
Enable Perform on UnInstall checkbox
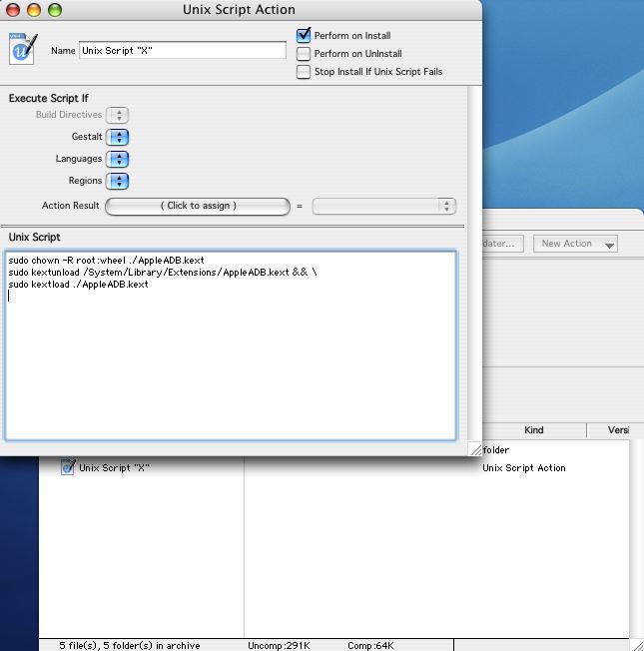304,54
